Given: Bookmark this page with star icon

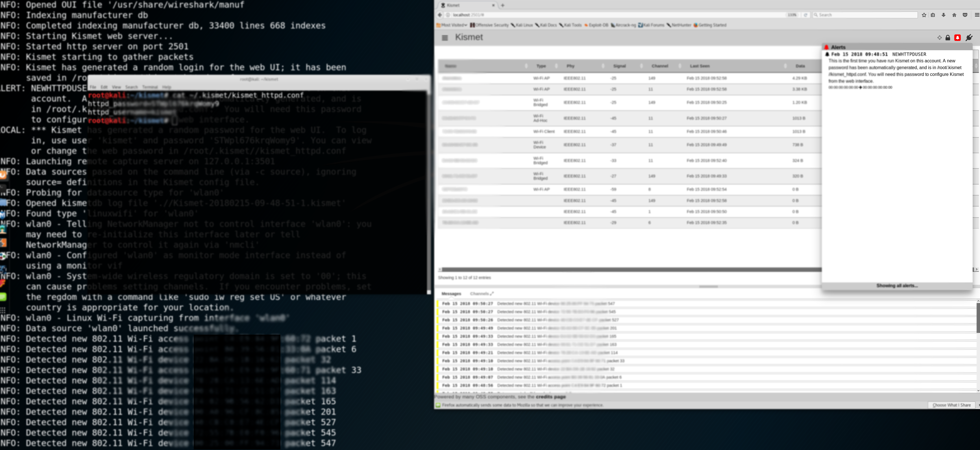Looking at the screenshot, I should pyautogui.click(x=924, y=15).
